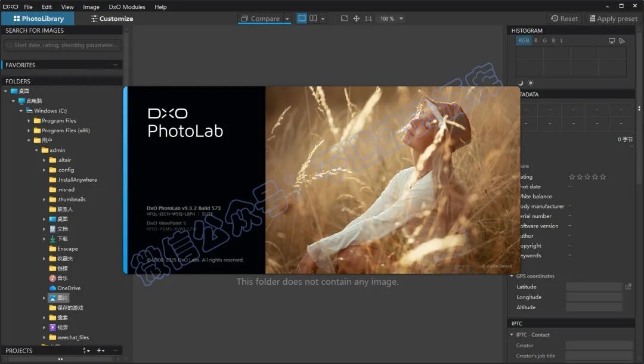Open the Compare dropdown arrow

click(x=287, y=19)
